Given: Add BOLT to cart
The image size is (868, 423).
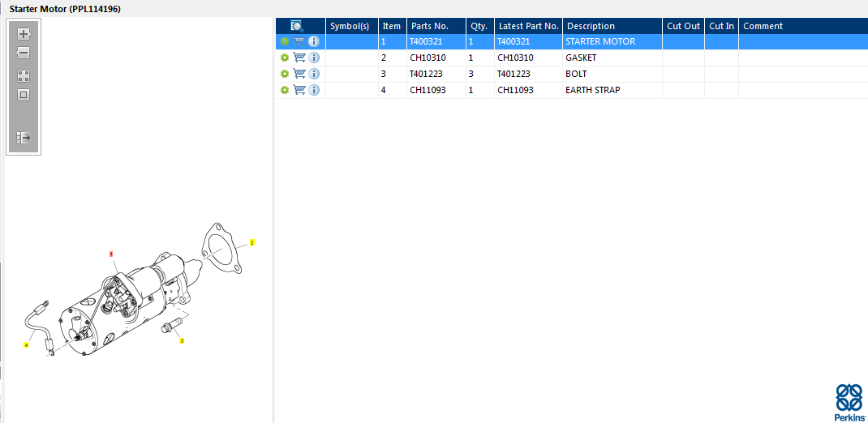Looking at the screenshot, I should (x=299, y=74).
